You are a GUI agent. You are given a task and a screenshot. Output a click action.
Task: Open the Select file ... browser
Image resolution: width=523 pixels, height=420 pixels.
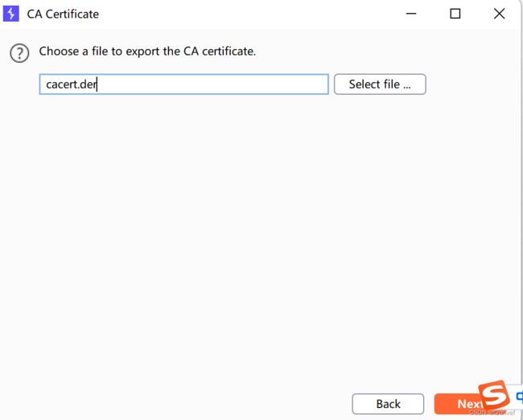[x=380, y=84]
